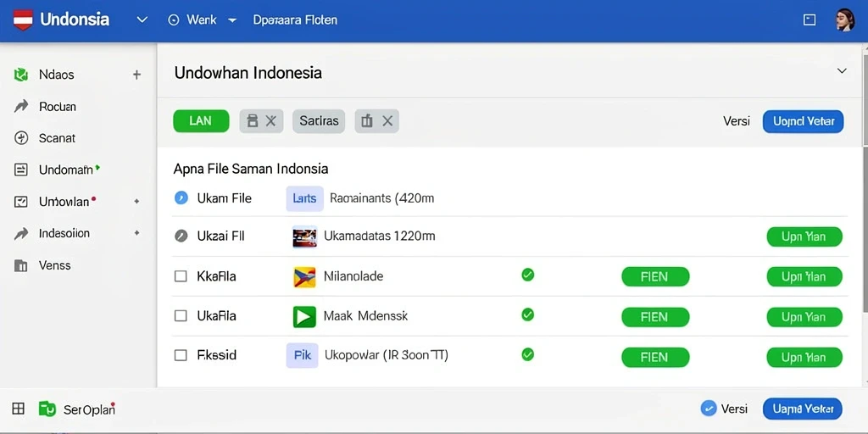Click the Satiras filter chip
Viewport: 868px width, 434px height.
[x=319, y=121]
